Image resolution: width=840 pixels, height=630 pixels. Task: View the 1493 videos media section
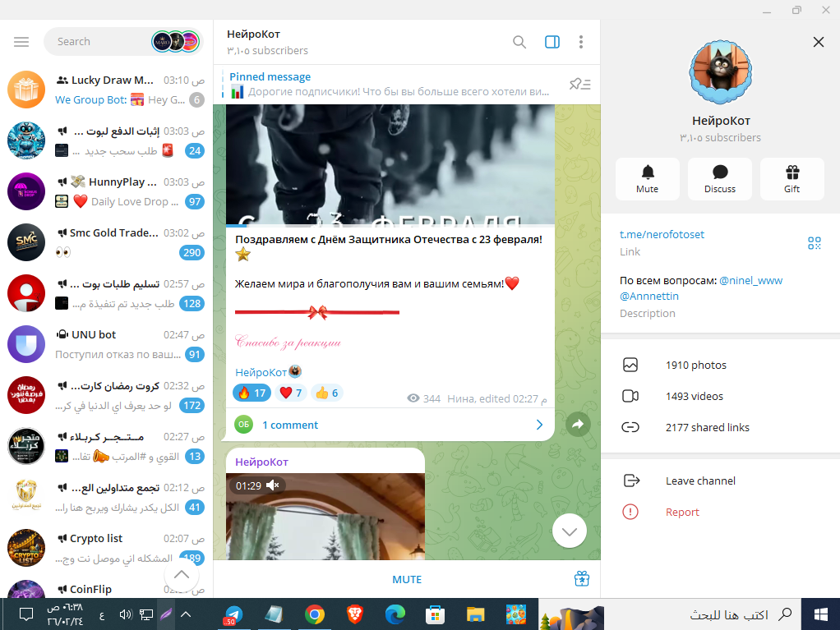[x=720, y=396]
